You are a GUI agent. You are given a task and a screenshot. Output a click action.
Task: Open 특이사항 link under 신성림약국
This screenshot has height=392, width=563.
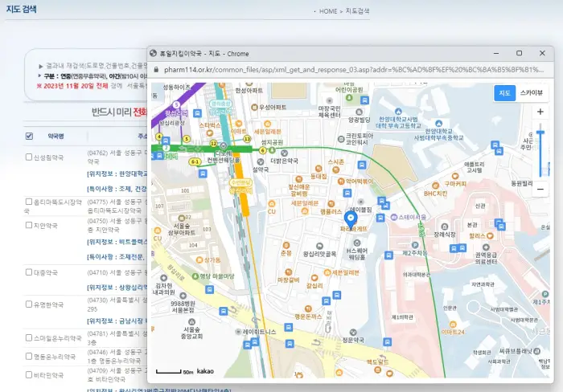117,189
